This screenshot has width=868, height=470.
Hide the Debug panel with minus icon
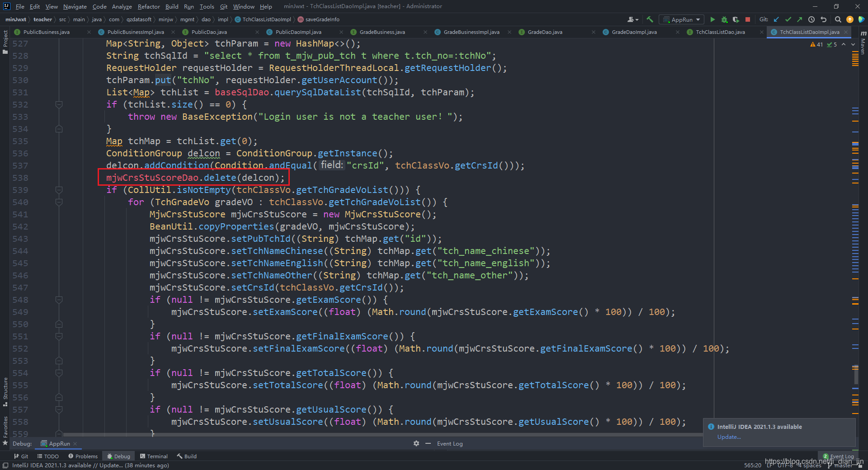pyautogui.click(x=428, y=443)
